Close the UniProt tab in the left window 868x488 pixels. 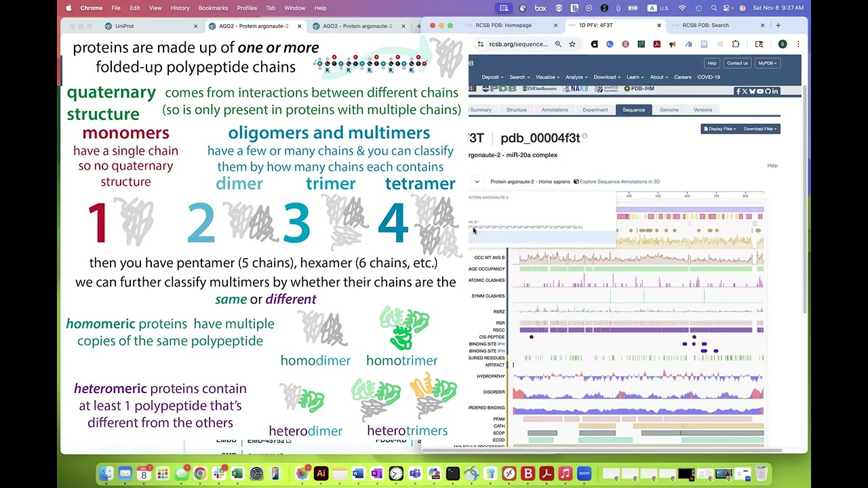196,26
